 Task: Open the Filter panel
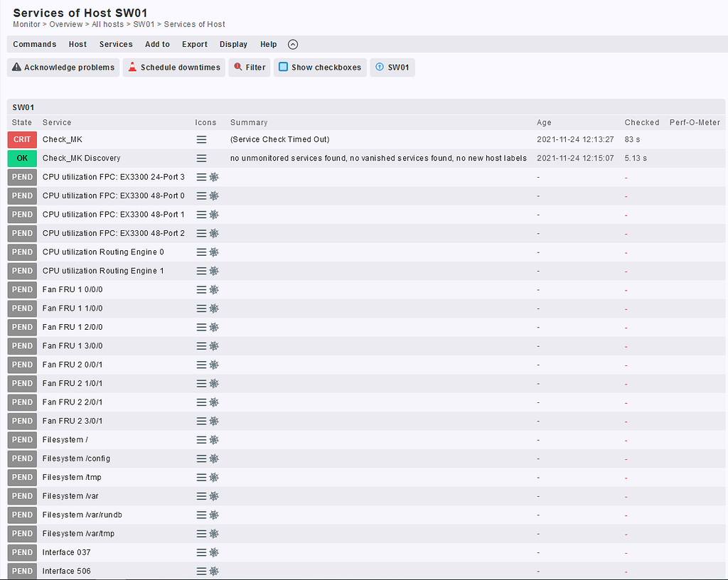(x=250, y=68)
